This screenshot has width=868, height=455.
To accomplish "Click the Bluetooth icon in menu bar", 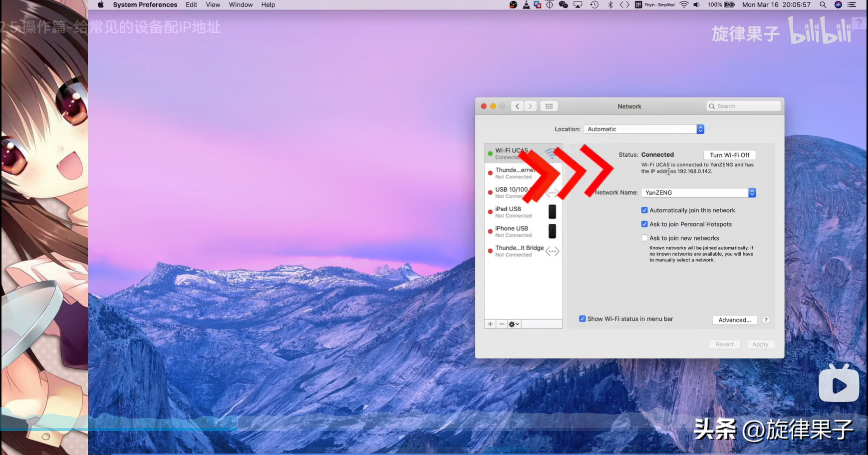I will click(610, 5).
